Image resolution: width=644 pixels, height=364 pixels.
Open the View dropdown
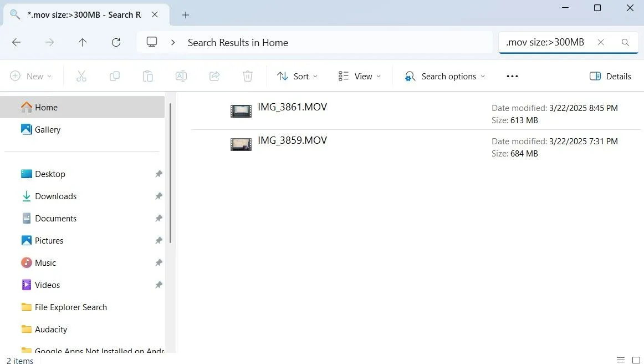pos(359,76)
